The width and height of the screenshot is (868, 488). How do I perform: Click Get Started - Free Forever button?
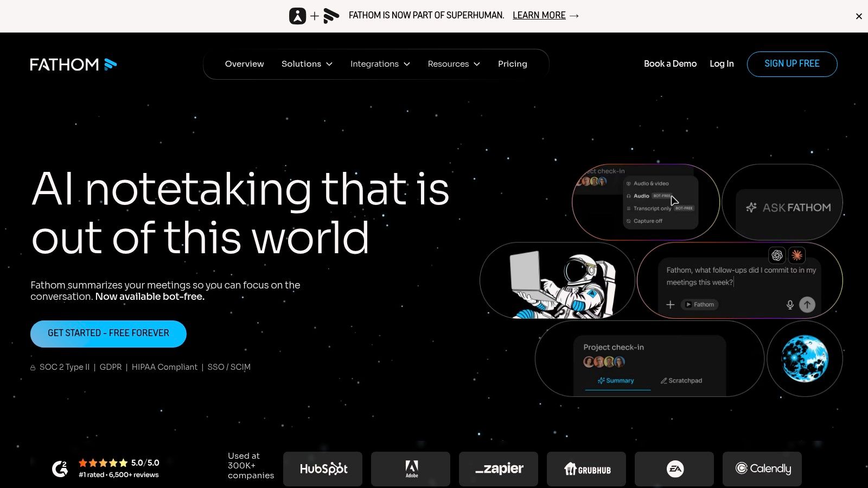click(108, 334)
